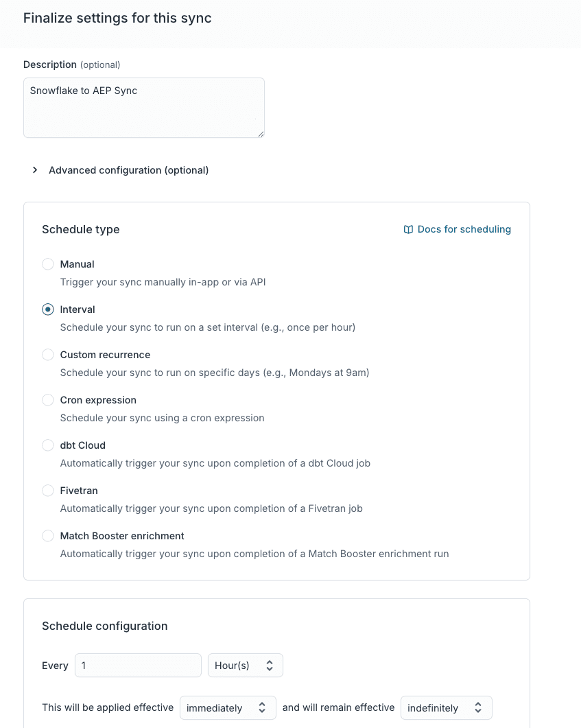Viewport: 581px width, 728px height.
Task: Pick Match Booster enrichment radio button
Action: click(48, 536)
